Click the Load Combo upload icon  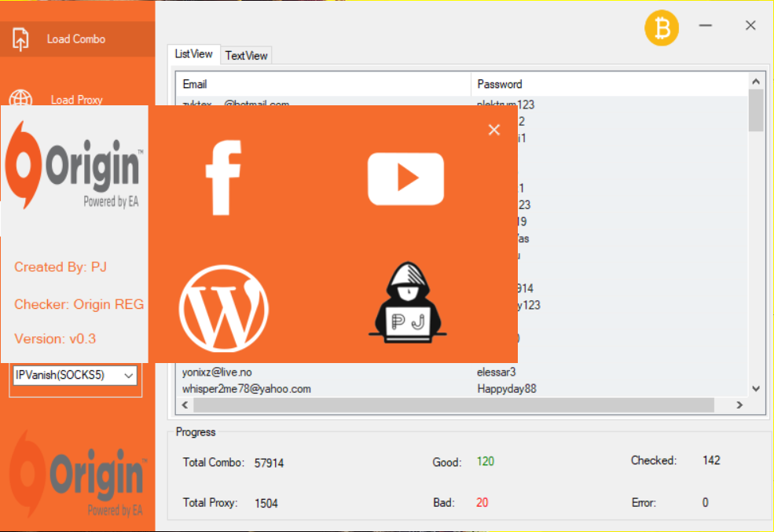click(20, 39)
